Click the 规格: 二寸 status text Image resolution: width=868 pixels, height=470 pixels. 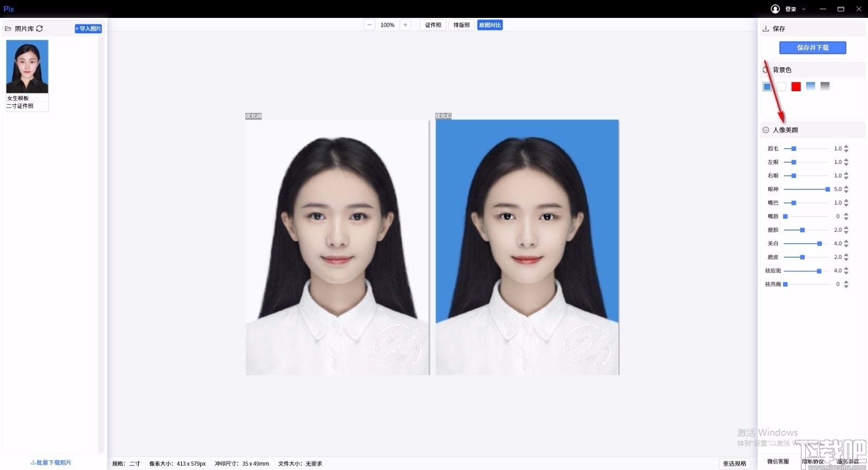point(126,463)
